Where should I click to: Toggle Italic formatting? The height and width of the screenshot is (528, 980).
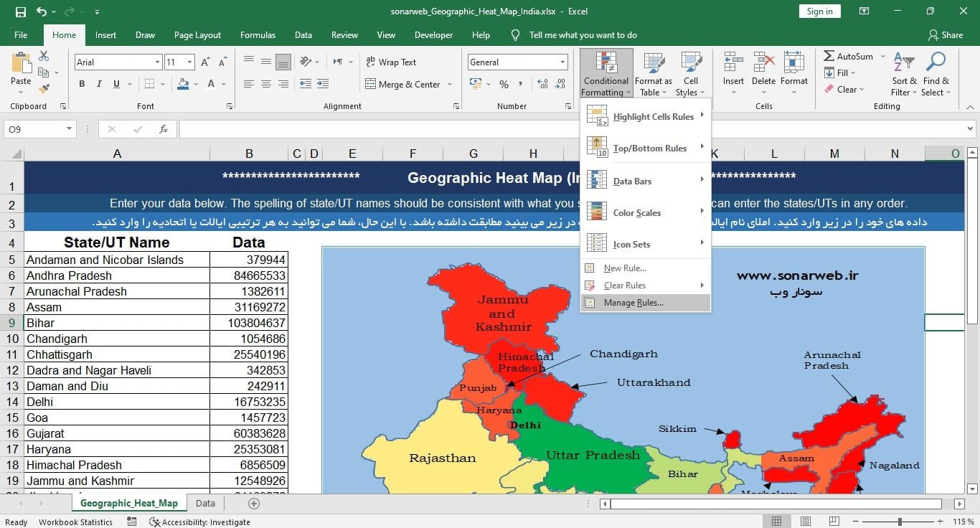99,84
